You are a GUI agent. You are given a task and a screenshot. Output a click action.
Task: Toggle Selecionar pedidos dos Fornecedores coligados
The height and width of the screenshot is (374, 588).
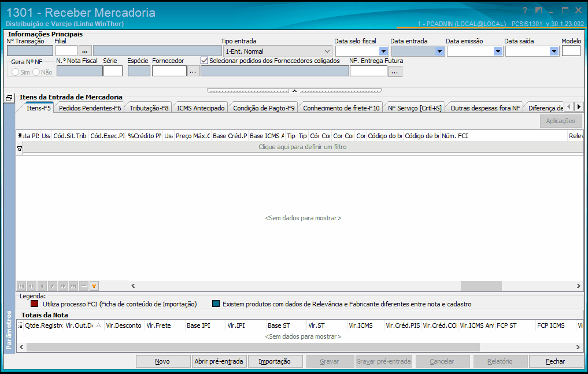click(204, 60)
